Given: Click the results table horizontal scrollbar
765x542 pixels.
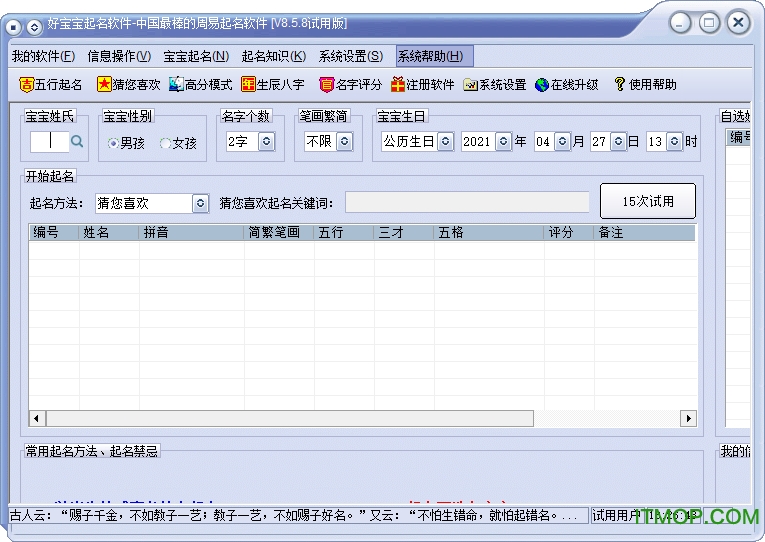Looking at the screenshot, I should 290,418.
